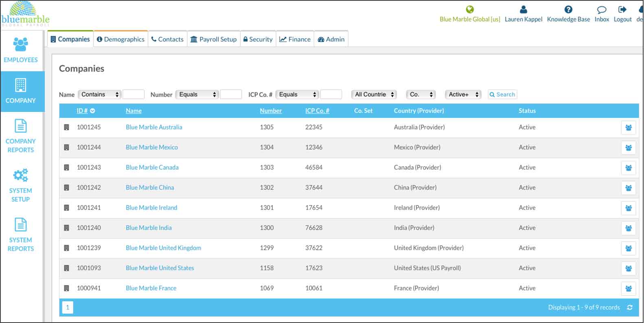View employees for Blue Marble Canada row
Screen dimensions: 644x323
tap(629, 168)
